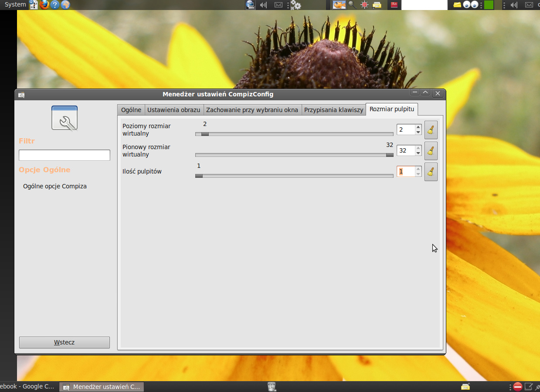Open the trash icon in the bottom panel
This screenshot has width=540, height=392.
(x=272, y=386)
